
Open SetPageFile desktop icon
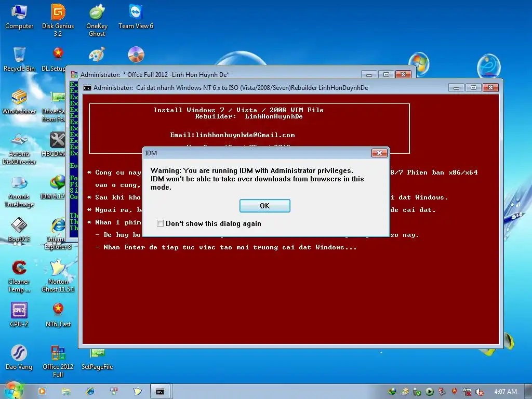(97, 360)
